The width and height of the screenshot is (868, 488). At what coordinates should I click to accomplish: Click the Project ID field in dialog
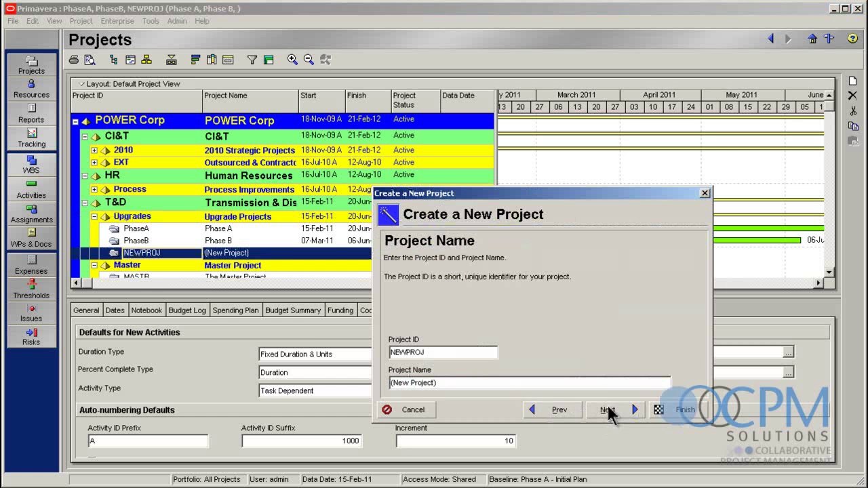[443, 352]
